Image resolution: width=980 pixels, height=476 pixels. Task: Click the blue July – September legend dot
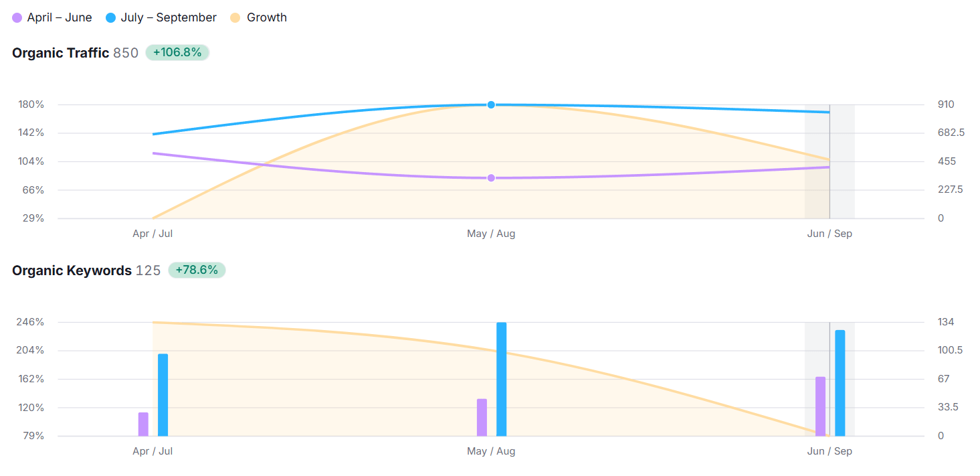[111, 18]
